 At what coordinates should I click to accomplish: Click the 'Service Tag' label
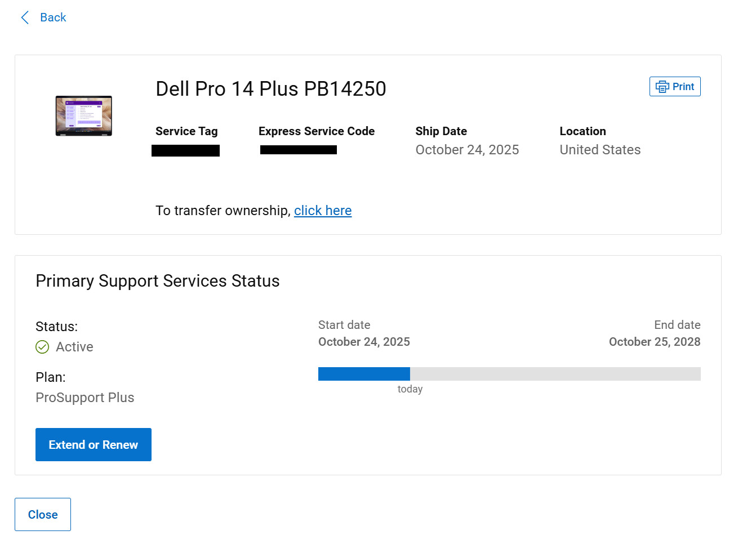tap(186, 131)
